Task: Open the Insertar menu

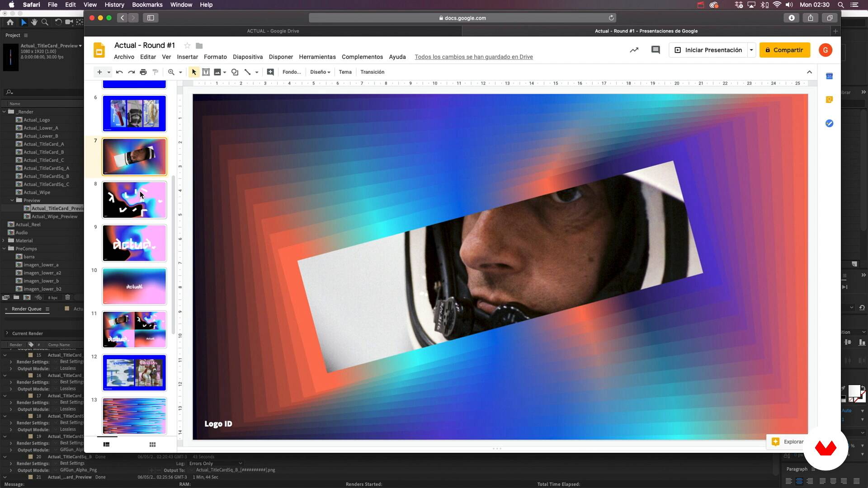Action: coord(187,57)
